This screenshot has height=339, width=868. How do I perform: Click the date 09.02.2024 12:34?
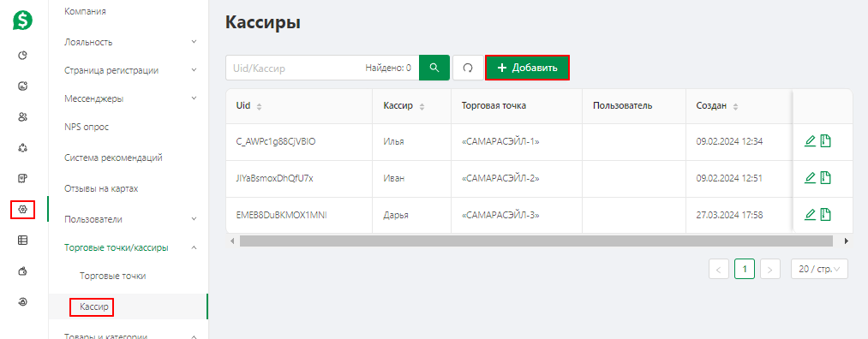click(729, 141)
